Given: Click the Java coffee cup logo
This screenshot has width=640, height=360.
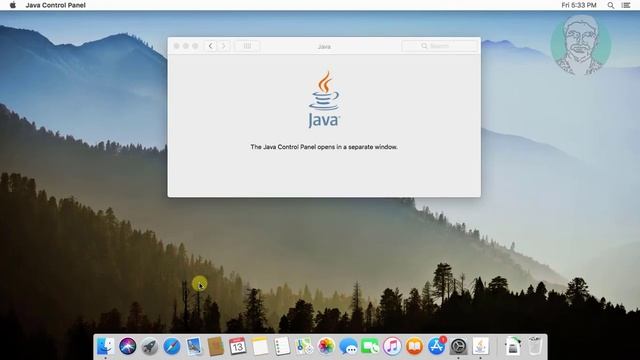Looking at the screenshot, I should point(324,99).
